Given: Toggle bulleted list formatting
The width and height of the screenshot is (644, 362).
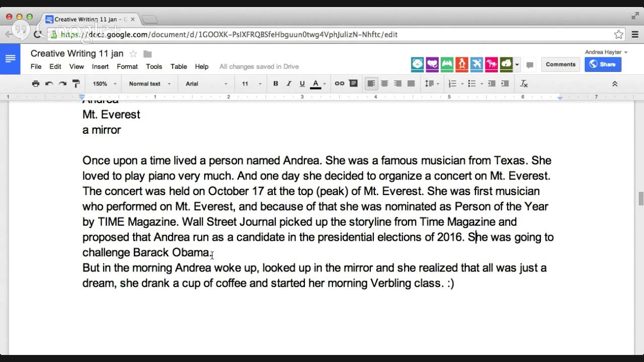Looking at the screenshot, I should click(471, 84).
